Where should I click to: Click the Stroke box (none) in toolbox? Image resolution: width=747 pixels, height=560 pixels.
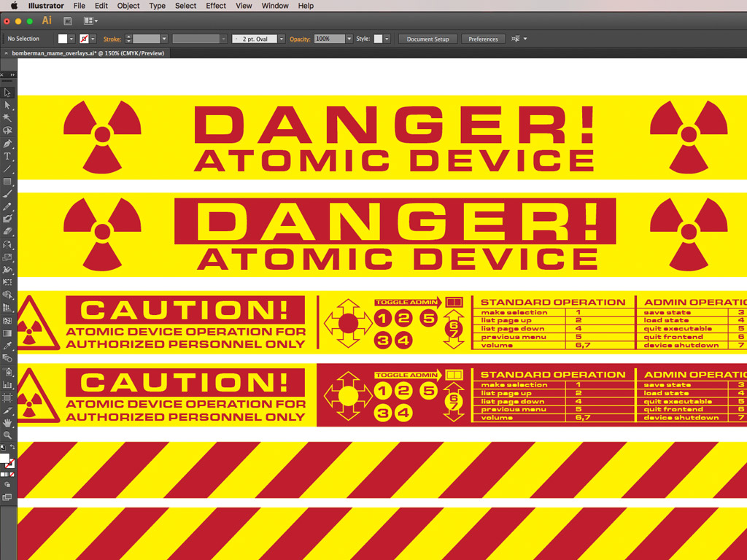click(10, 464)
